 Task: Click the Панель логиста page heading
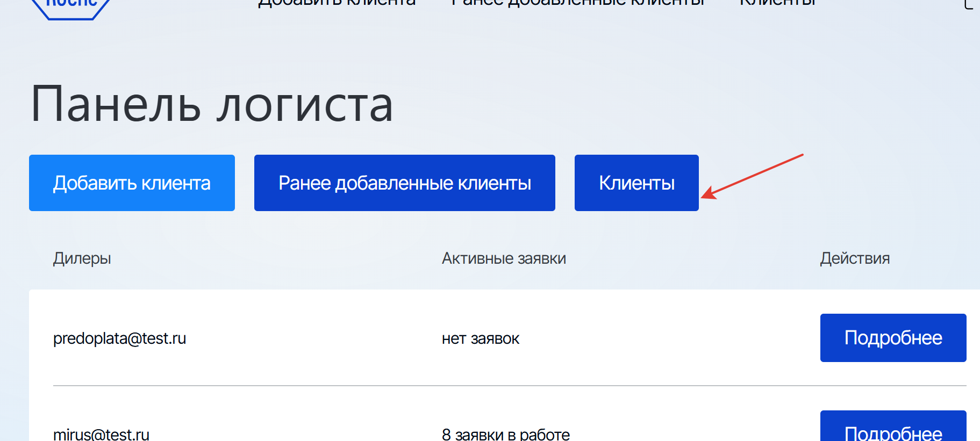tap(212, 105)
